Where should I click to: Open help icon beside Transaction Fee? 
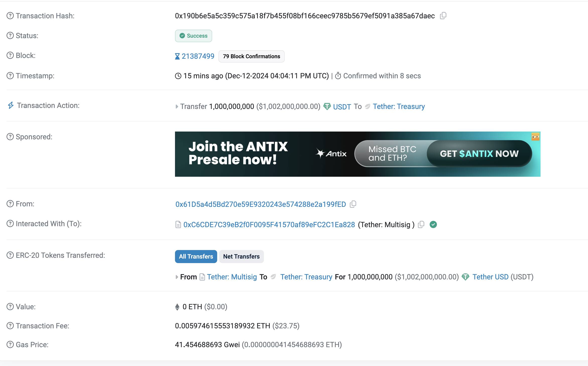point(10,326)
